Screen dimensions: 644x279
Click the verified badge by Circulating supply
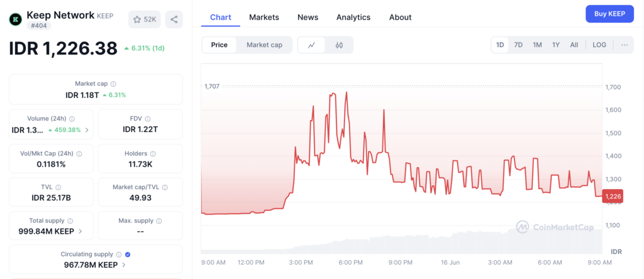coord(128,254)
